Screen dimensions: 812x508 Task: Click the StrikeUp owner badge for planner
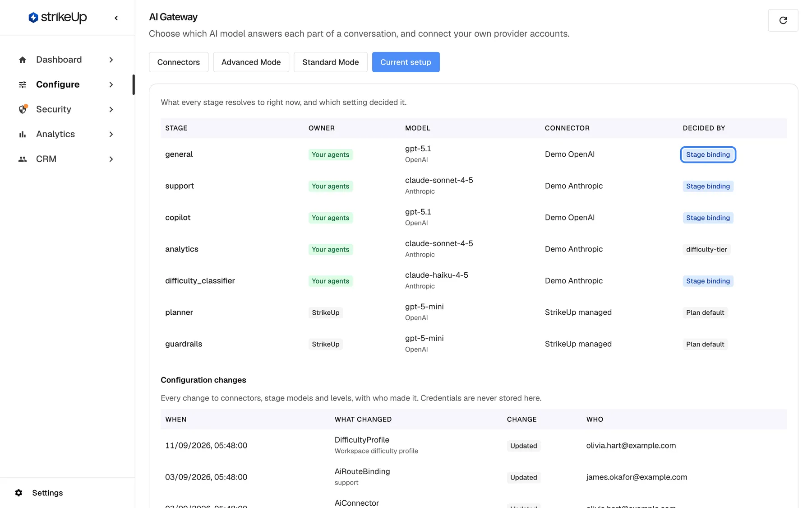pos(325,312)
